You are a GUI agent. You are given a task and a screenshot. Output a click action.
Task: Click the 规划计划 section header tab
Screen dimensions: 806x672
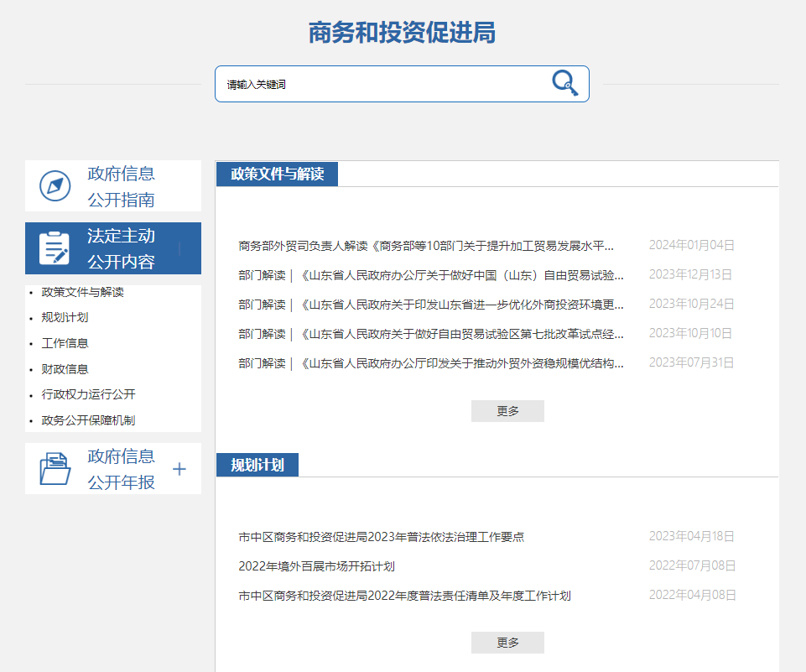(257, 465)
